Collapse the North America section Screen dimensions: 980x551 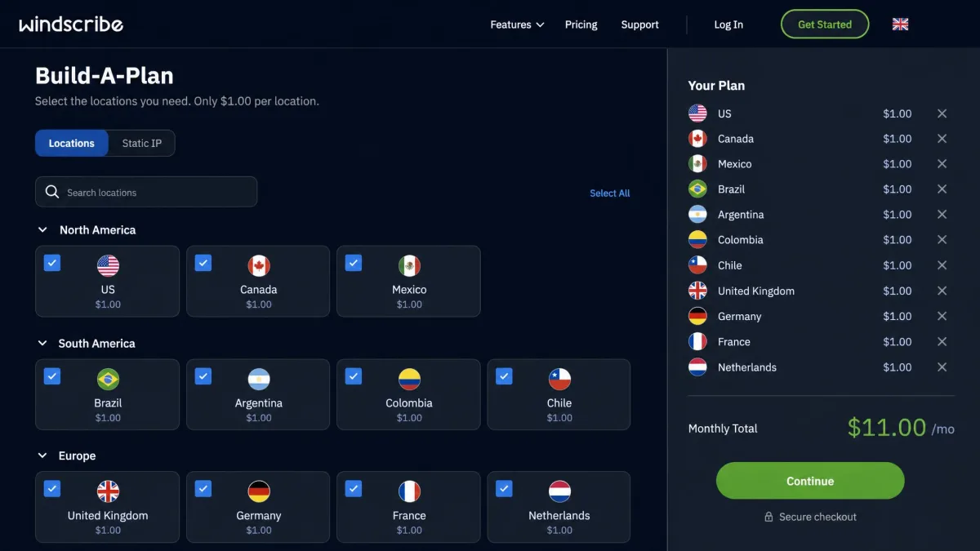pos(42,230)
